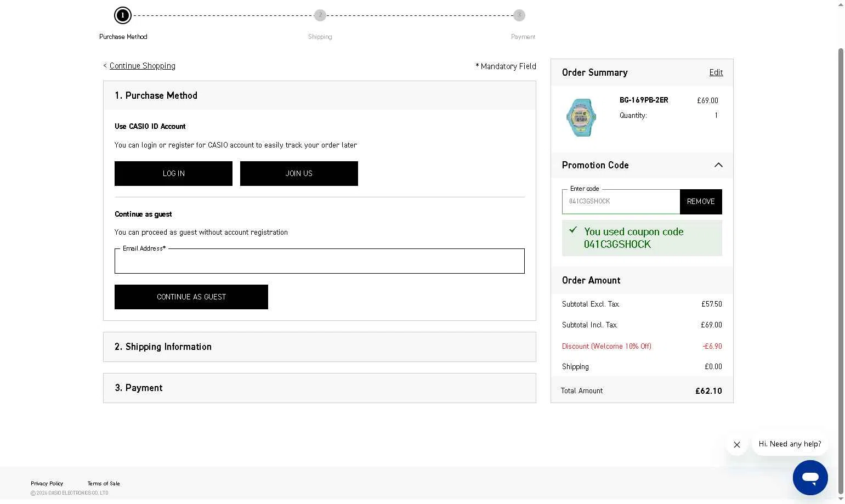Edit the order summary
The height and width of the screenshot is (504, 845).
tap(716, 72)
